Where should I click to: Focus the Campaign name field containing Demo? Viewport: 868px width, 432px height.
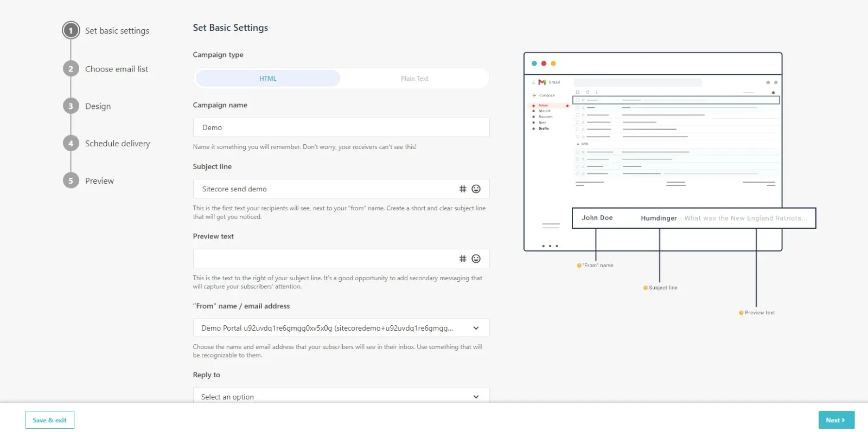(x=341, y=127)
